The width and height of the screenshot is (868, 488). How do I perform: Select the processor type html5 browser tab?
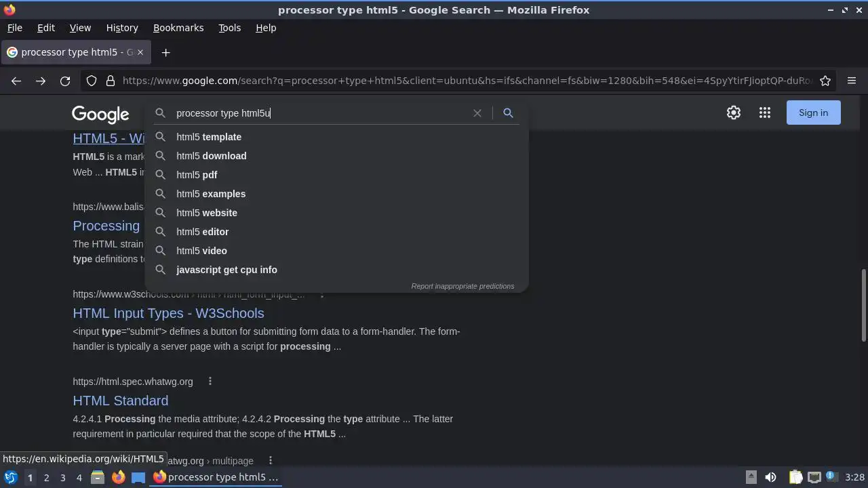[x=75, y=52]
